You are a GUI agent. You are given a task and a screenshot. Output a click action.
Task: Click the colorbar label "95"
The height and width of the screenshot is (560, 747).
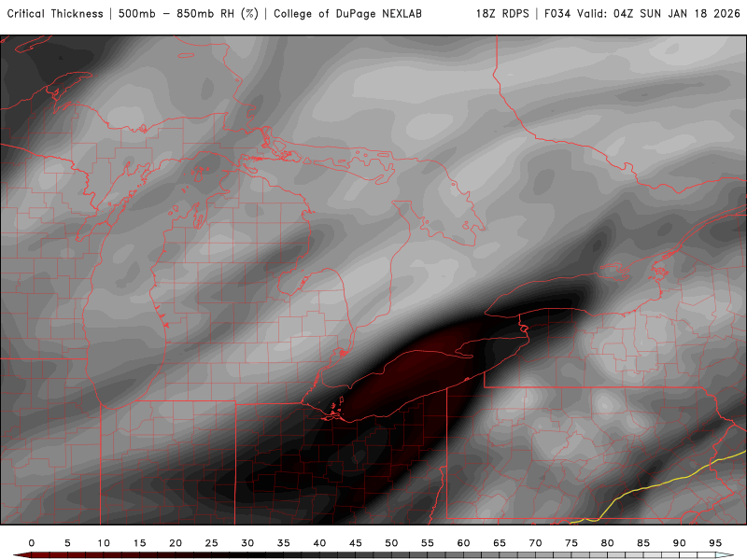(x=715, y=543)
